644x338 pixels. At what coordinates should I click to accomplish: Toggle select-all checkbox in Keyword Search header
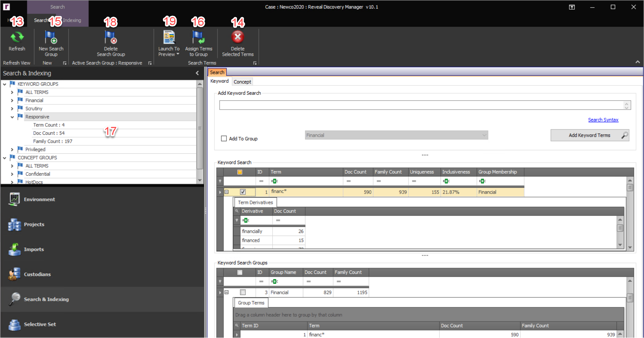tap(240, 172)
